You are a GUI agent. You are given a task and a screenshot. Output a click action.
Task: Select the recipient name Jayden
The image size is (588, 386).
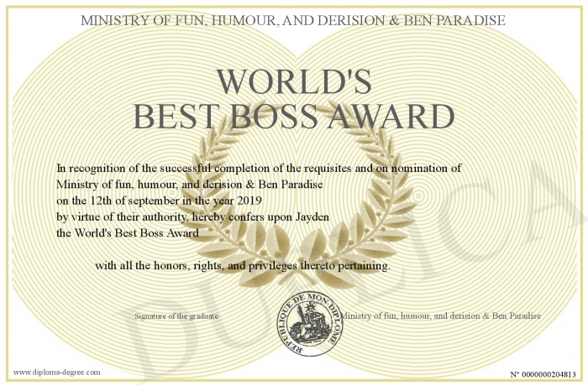pyautogui.click(x=312, y=216)
